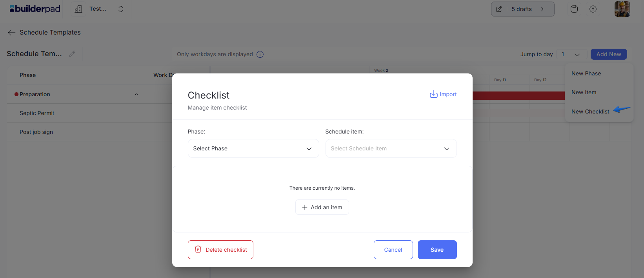Go back using Schedule Templates arrow
This screenshot has height=278, width=644.
coord(11,33)
